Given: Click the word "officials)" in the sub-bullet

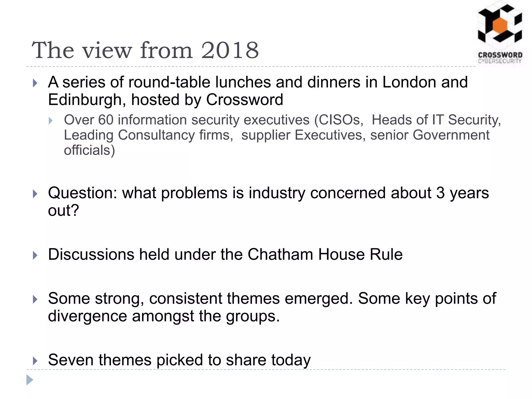Looking at the screenshot, I should point(89,150).
